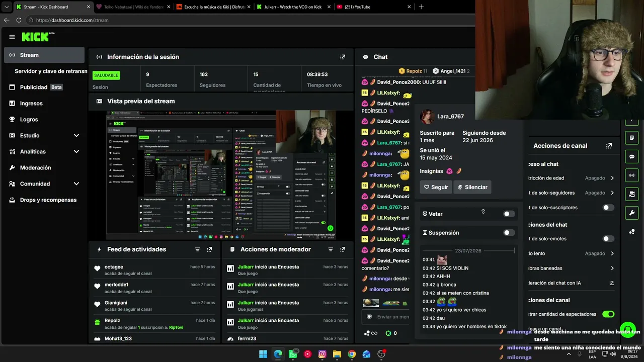Screen dimensions: 644x362
Task: Open Logros in the sidebar
Action: click(x=44, y=120)
